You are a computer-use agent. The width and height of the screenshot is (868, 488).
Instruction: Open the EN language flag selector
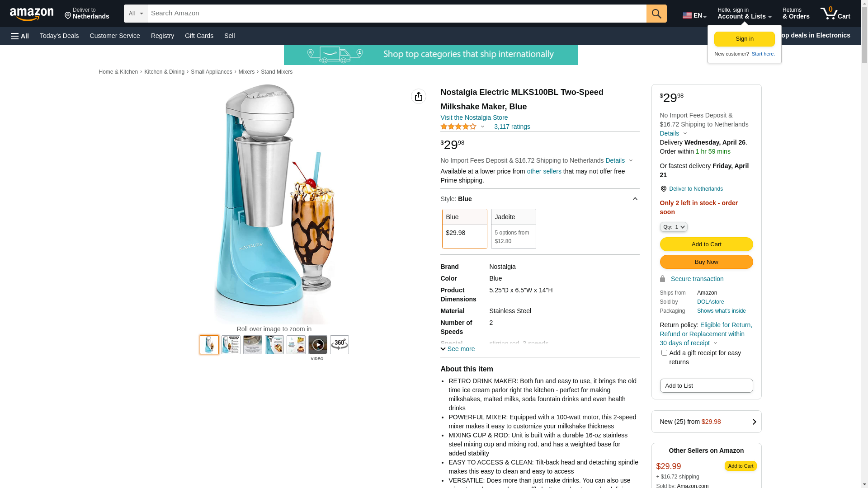pos(694,15)
